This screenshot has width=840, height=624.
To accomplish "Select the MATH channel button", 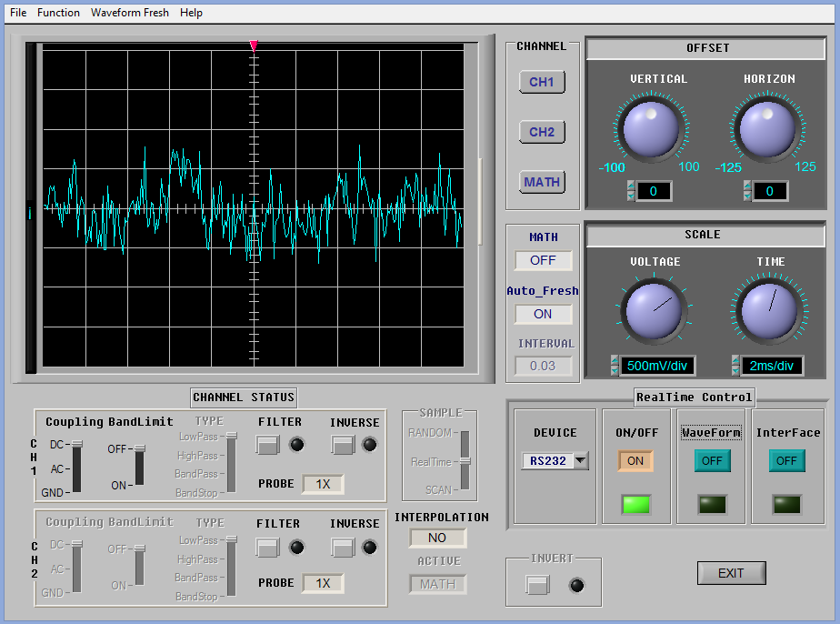I will click(x=542, y=182).
